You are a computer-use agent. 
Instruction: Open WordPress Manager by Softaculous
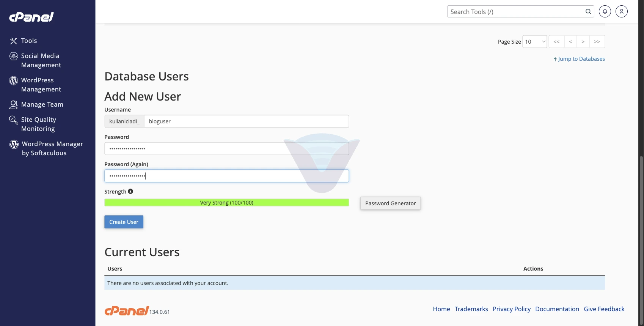[x=52, y=148]
